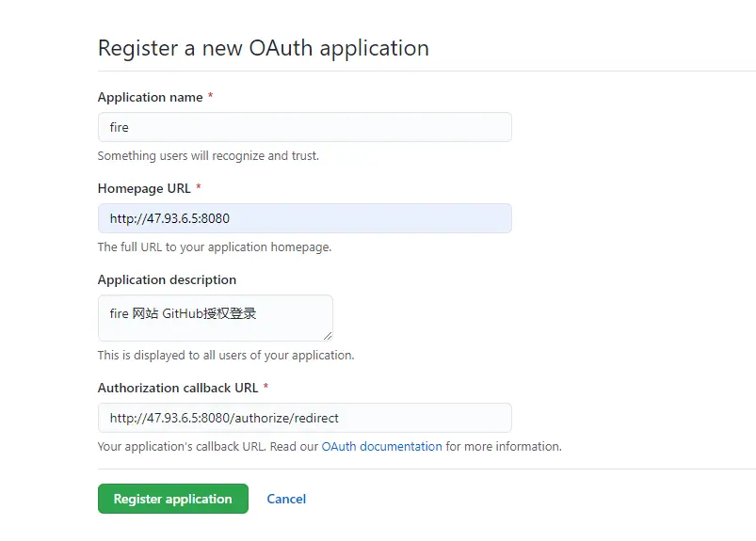Open the OAuth documentation link
756x541 pixels.
point(381,447)
